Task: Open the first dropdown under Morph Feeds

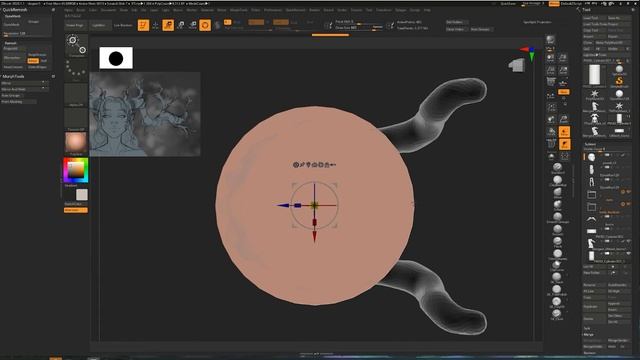Action: [x=24, y=83]
